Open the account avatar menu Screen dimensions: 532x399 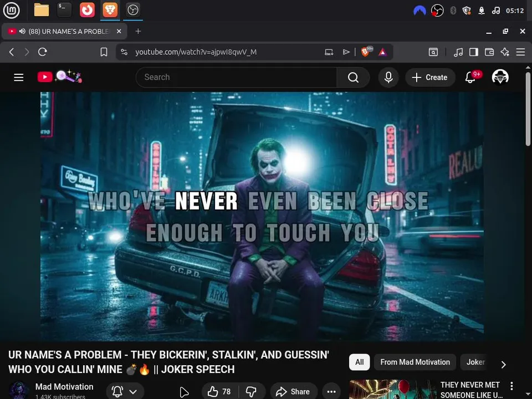click(x=500, y=78)
